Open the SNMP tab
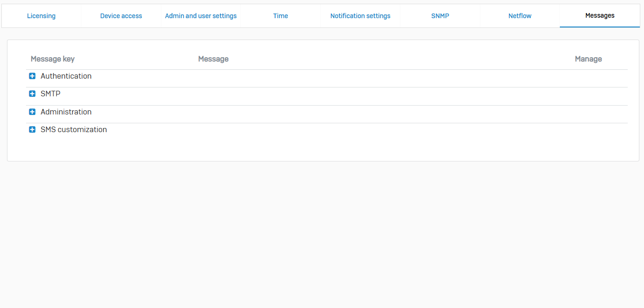The image size is (644, 308). click(440, 16)
